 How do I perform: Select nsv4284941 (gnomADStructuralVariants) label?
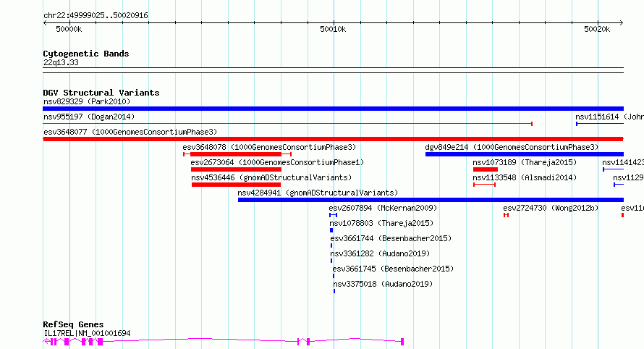(318, 193)
